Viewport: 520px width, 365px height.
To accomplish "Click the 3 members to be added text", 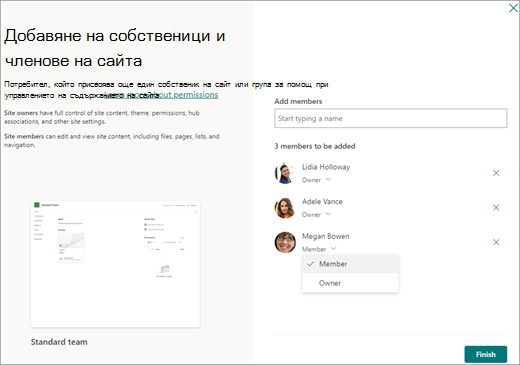I will tap(315, 146).
